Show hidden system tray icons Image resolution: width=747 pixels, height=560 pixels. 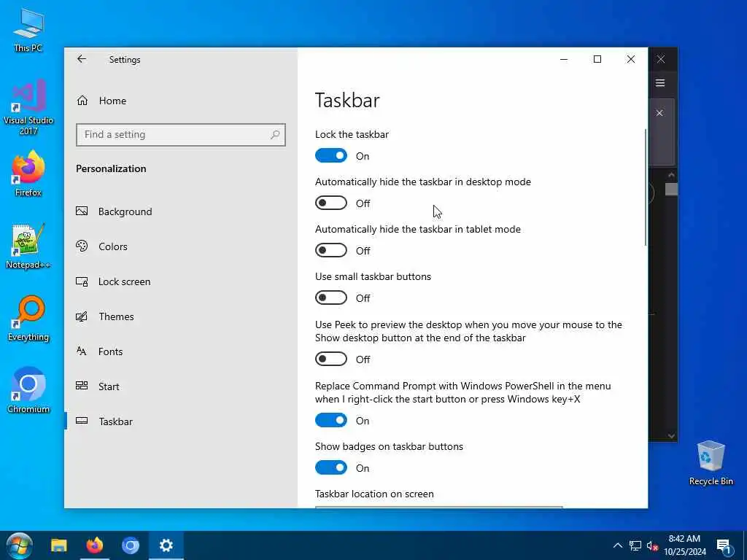point(617,545)
